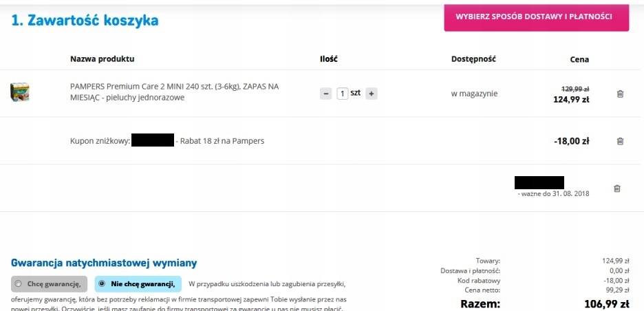This screenshot has height=311, width=644.
Task: Click the 'Kod rabatowy:' summary label
Action: click(479, 281)
